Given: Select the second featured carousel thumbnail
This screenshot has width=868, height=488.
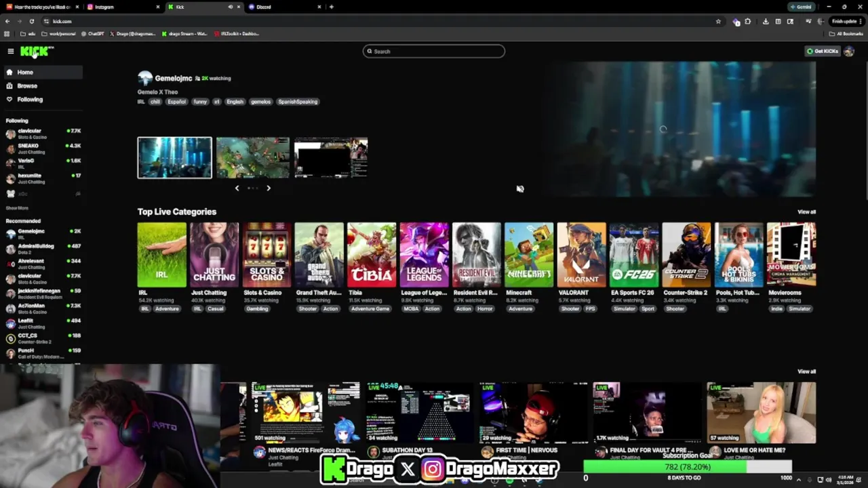Looking at the screenshot, I should 253,157.
